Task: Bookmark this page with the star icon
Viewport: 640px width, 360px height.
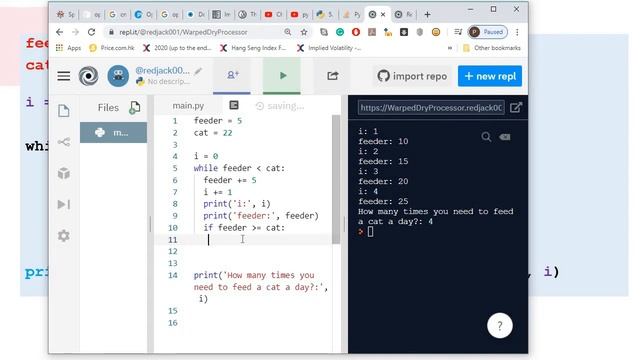Action: [304, 32]
